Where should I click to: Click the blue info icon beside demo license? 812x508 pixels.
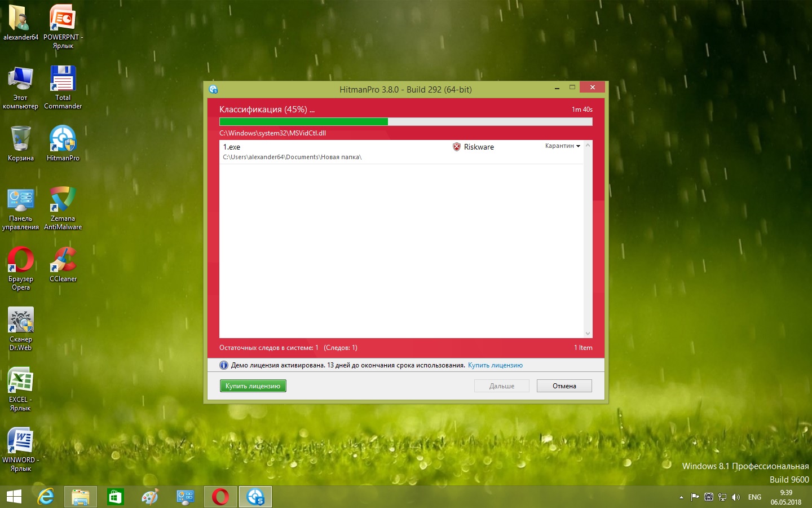(224, 365)
